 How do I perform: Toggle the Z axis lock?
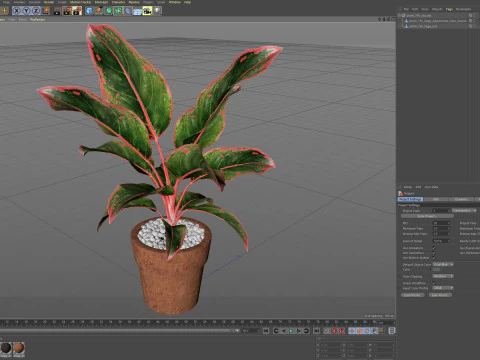(36, 11)
